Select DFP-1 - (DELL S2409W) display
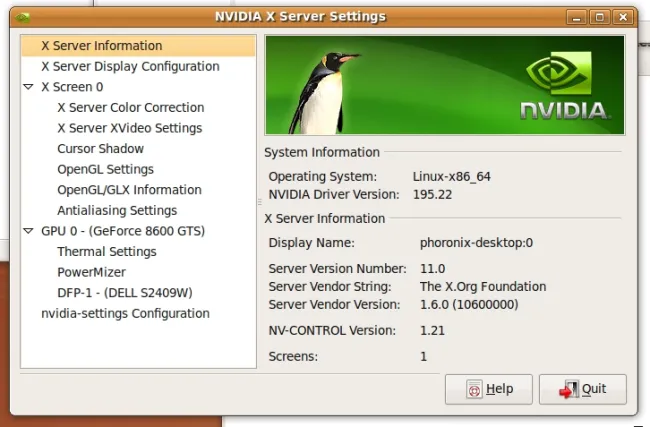 [x=125, y=293]
